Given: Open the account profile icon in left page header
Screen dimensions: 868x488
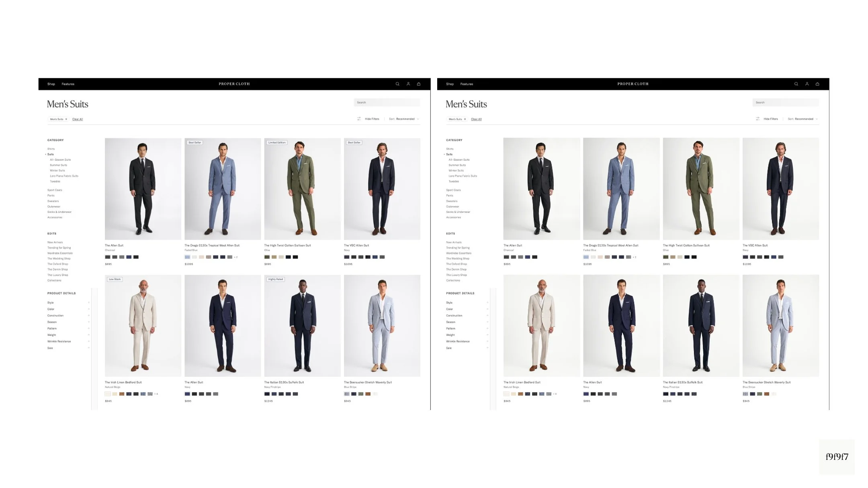Looking at the screenshot, I should [x=408, y=84].
